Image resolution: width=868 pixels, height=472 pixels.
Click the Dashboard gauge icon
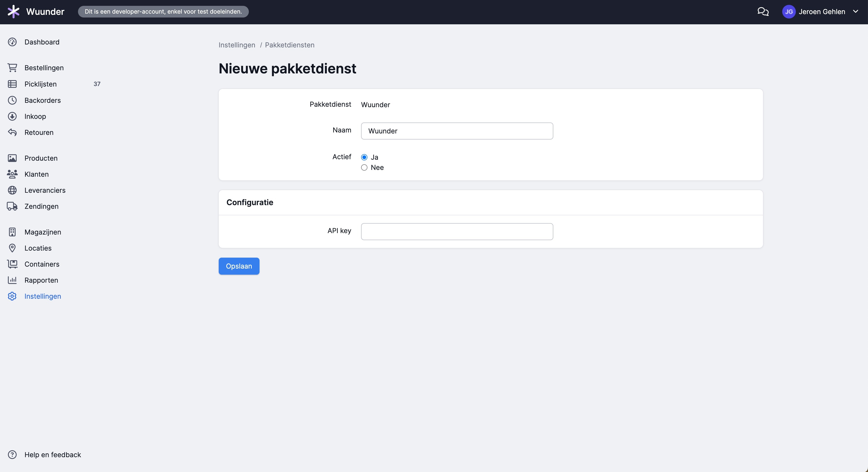tap(12, 42)
